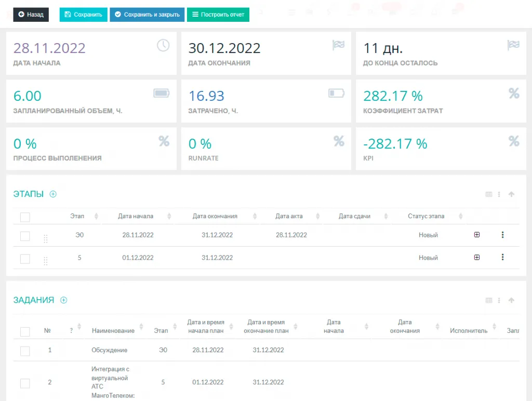This screenshot has height=401, width=532.
Task: Tick the checkbox for stage Э0
Action: coord(25,236)
